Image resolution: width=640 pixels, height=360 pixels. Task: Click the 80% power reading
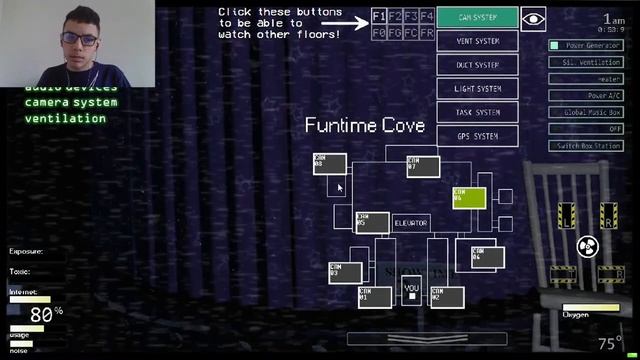(x=46, y=315)
